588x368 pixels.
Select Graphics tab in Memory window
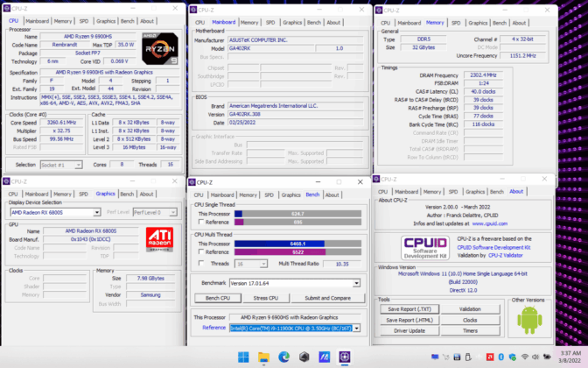478,23
